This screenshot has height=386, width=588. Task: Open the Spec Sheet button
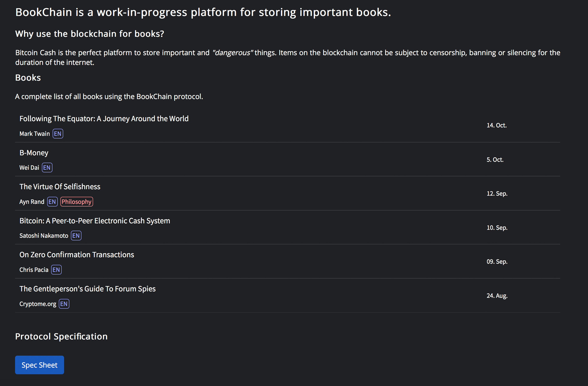tap(40, 365)
